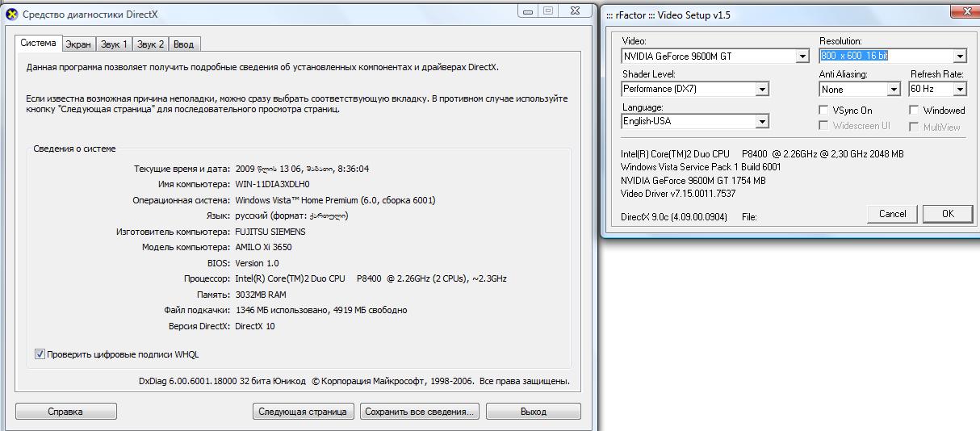Click the DirectX diagnostic title bar icon

(x=11, y=14)
